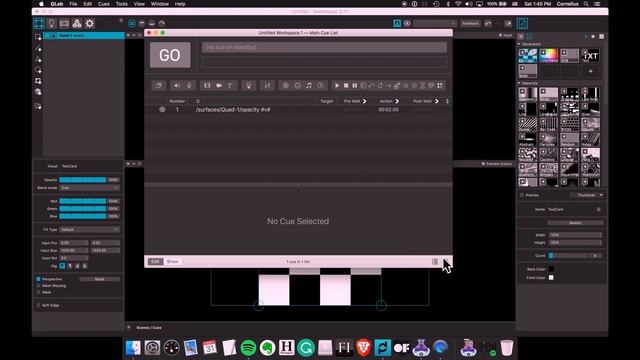This screenshot has height=360, width=640.
Task: Add a Camera cue from the QLab toolbar
Action: tap(219, 85)
